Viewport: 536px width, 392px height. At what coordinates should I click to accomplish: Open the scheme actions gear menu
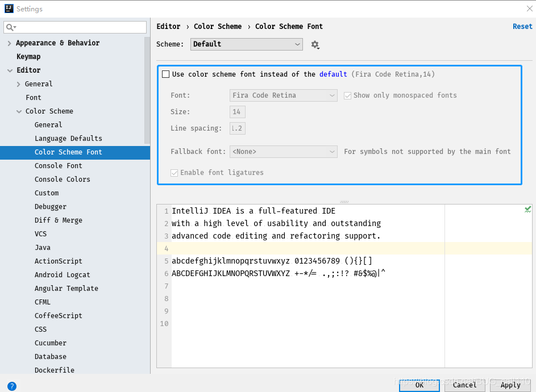pyautogui.click(x=315, y=44)
